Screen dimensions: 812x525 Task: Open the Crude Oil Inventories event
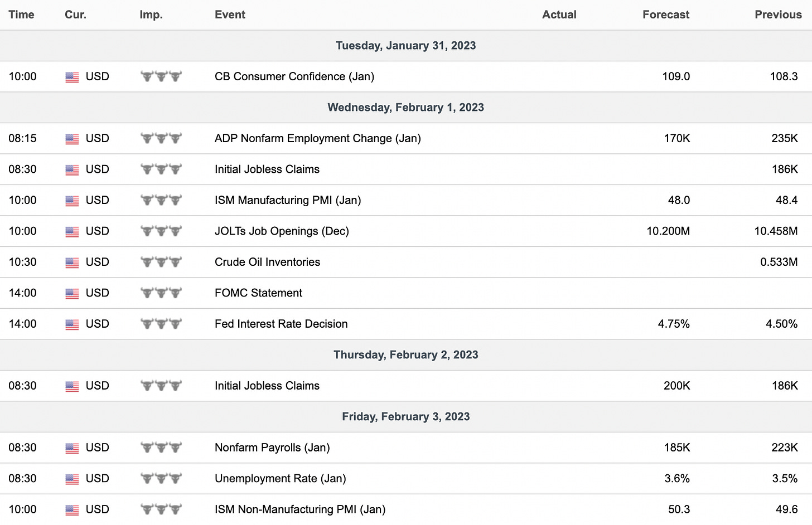coord(268,262)
